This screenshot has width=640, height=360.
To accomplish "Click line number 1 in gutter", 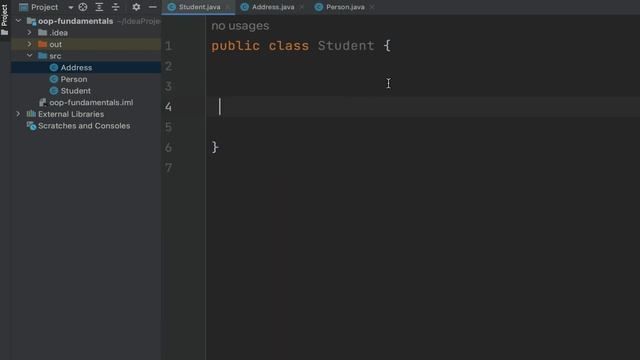I will (168, 46).
